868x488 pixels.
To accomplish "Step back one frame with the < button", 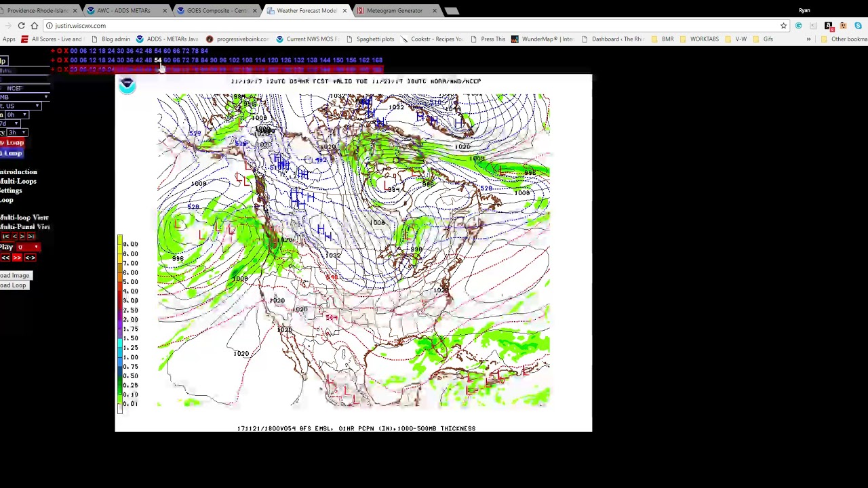I will point(15,236).
